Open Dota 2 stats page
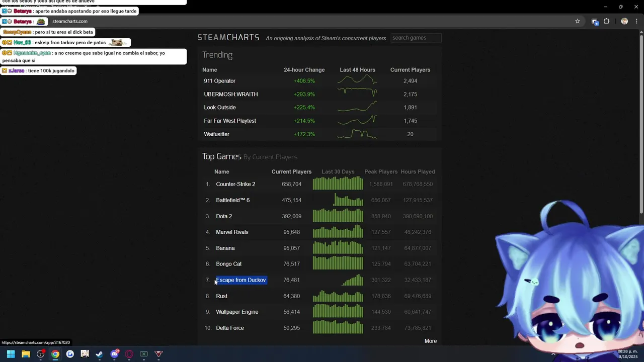Viewport: 644px width, 362px height. coord(224,216)
